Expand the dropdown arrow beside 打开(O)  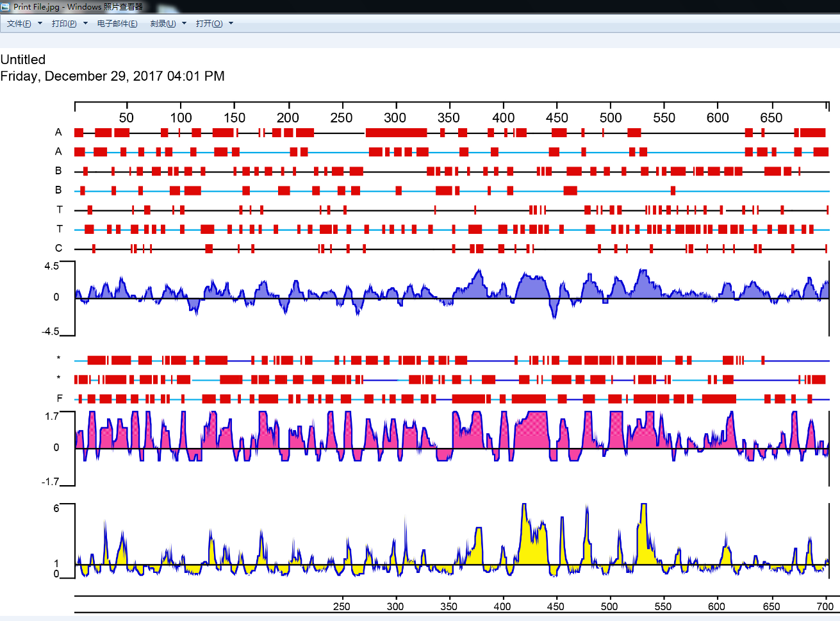point(231,24)
